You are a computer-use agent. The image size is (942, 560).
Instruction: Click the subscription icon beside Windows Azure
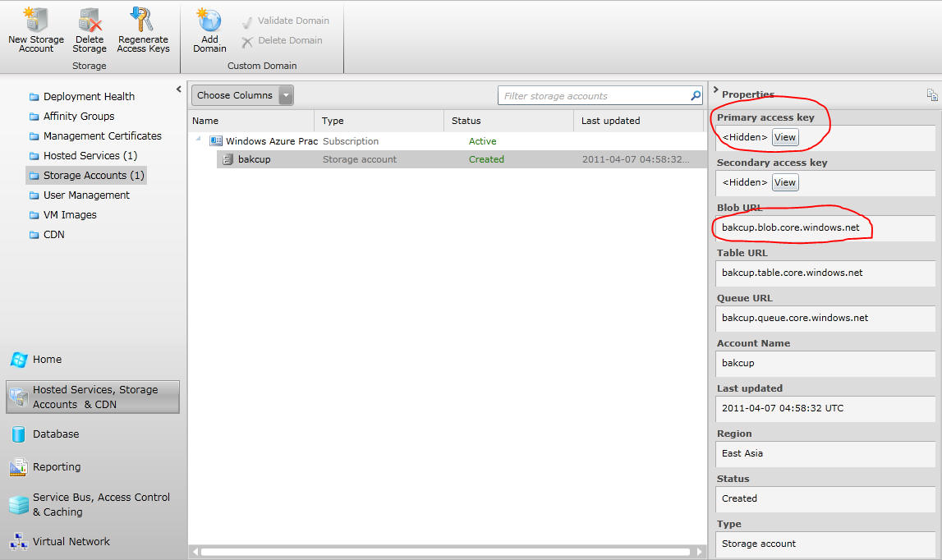[216, 141]
